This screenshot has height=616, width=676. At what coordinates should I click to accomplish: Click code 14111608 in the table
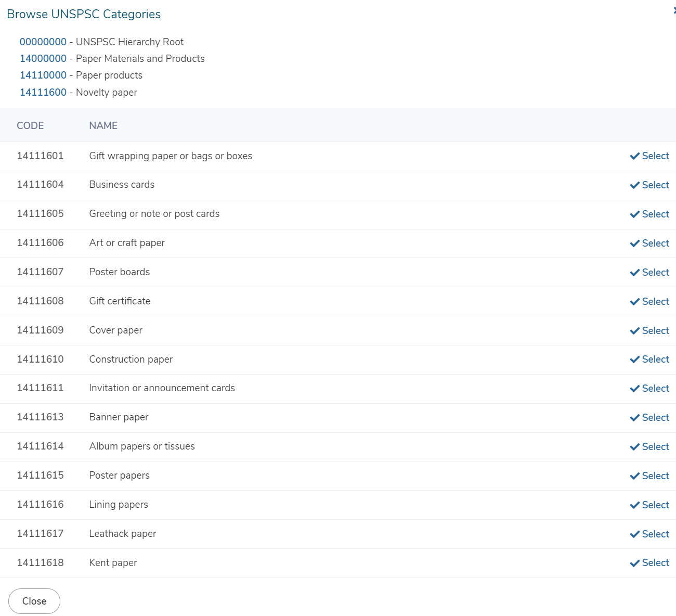(40, 301)
